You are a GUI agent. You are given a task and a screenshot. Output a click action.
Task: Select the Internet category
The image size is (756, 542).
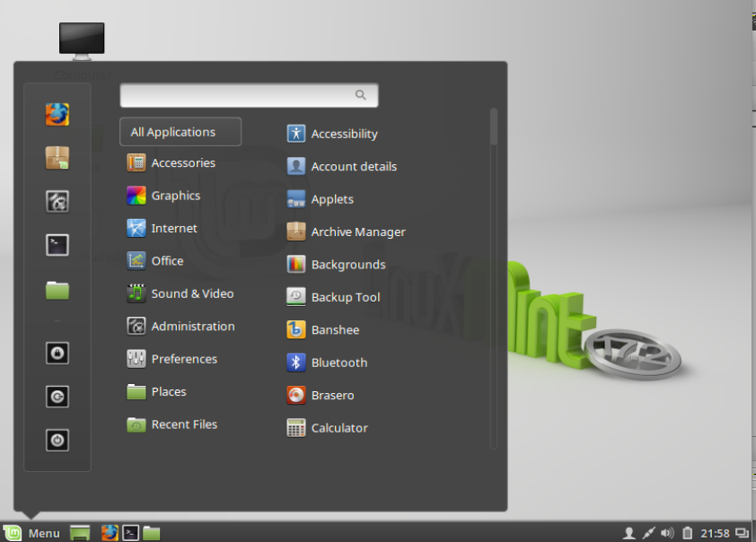(163, 228)
